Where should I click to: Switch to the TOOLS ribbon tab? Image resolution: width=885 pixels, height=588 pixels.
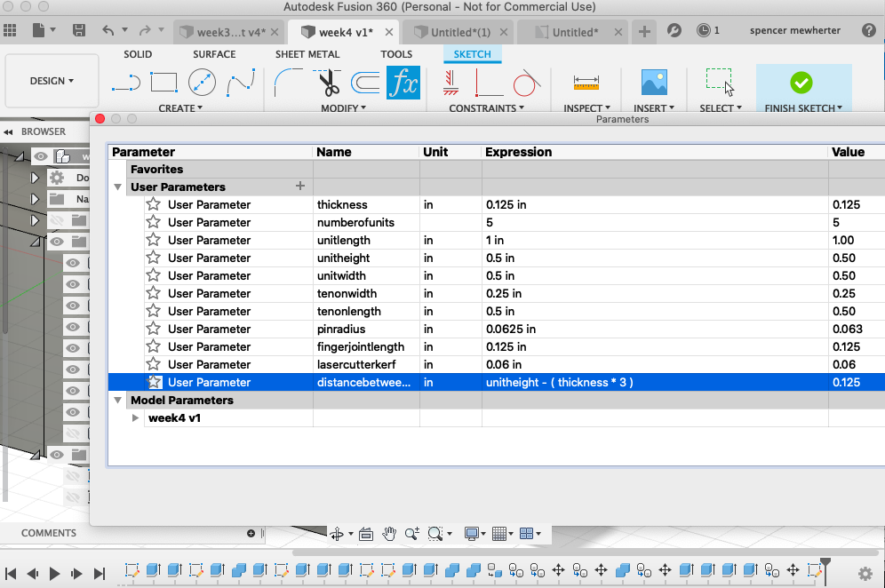coord(396,54)
